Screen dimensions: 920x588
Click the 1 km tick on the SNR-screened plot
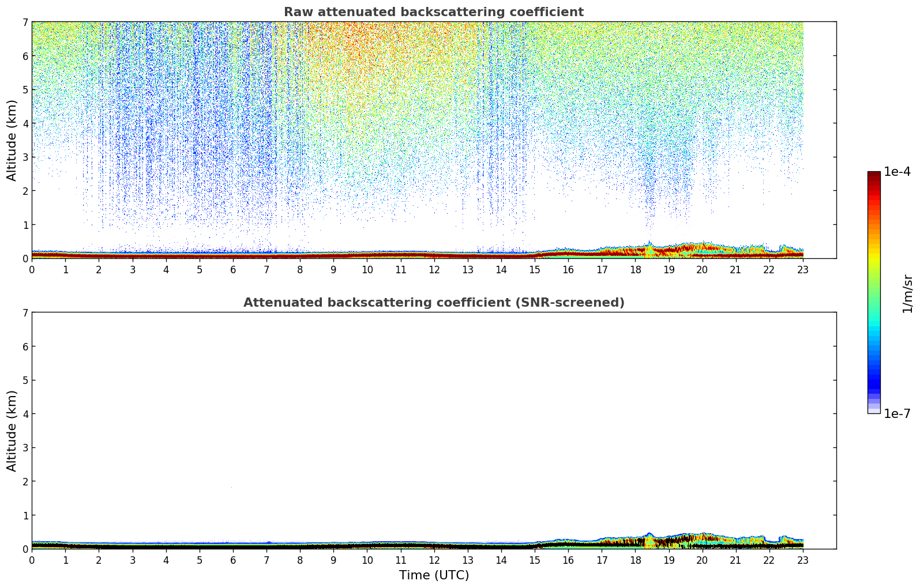coord(25,515)
